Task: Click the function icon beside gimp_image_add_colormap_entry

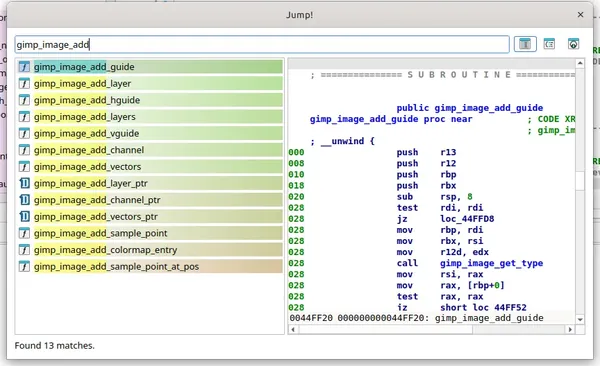Action: click(x=24, y=250)
